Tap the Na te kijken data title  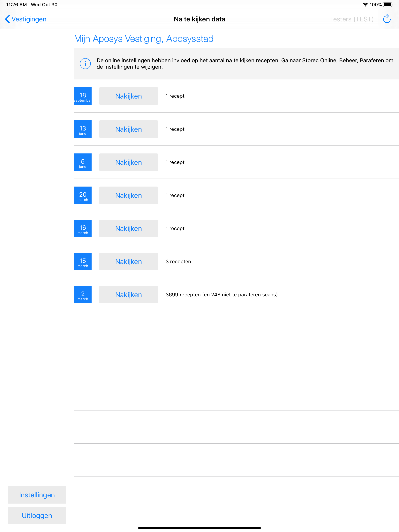click(x=199, y=19)
